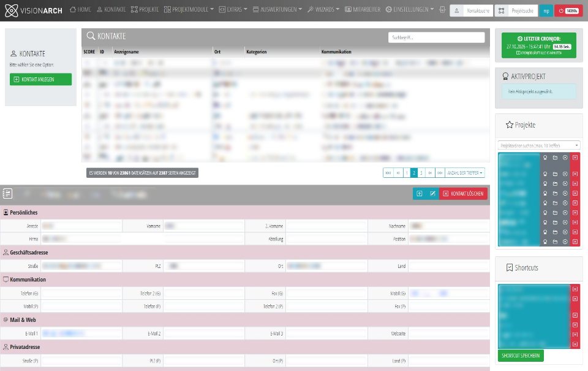Image resolution: width=588 pixels, height=371 pixels.
Task: Click the magnifier icon beside Kontakte heading
Action: pos(91,36)
